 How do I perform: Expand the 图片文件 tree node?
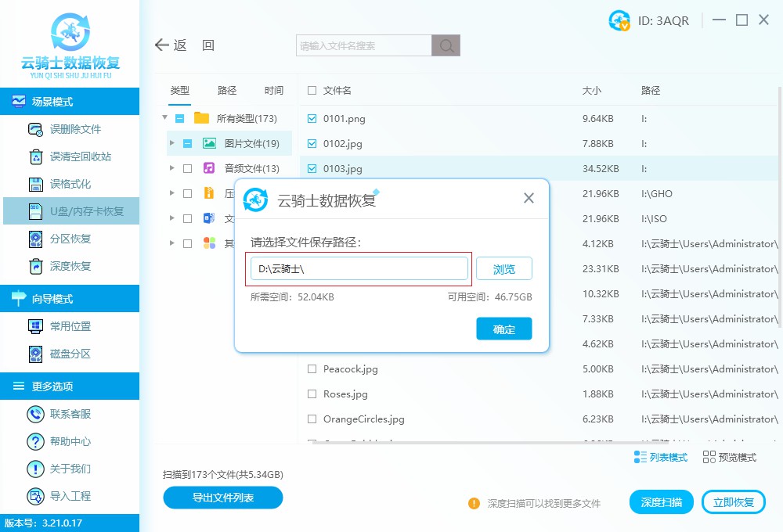click(x=172, y=143)
